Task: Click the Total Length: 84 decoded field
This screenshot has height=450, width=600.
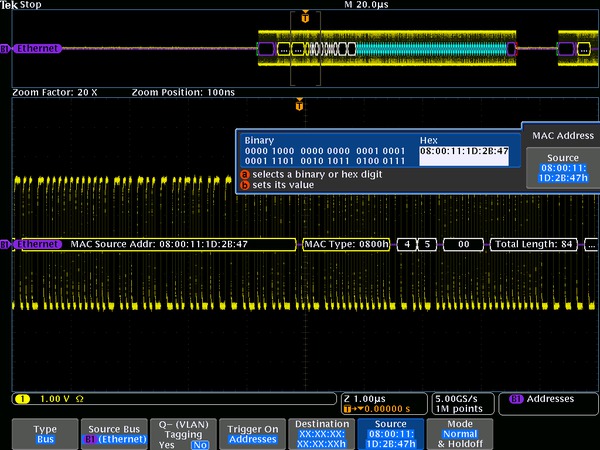Action: click(535, 244)
